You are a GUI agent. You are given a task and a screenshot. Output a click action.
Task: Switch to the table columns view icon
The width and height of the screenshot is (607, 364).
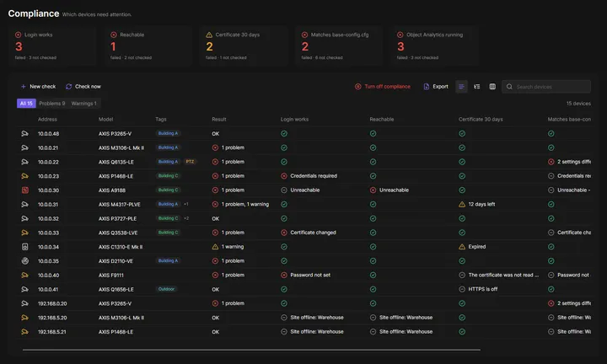click(x=492, y=87)
